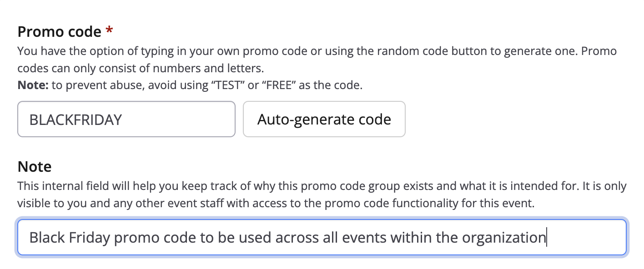This screenshot has width=644, height=269.
Task: Click the "BLACKFRIDAY" text inside the code field
Action: coord(75,120)
